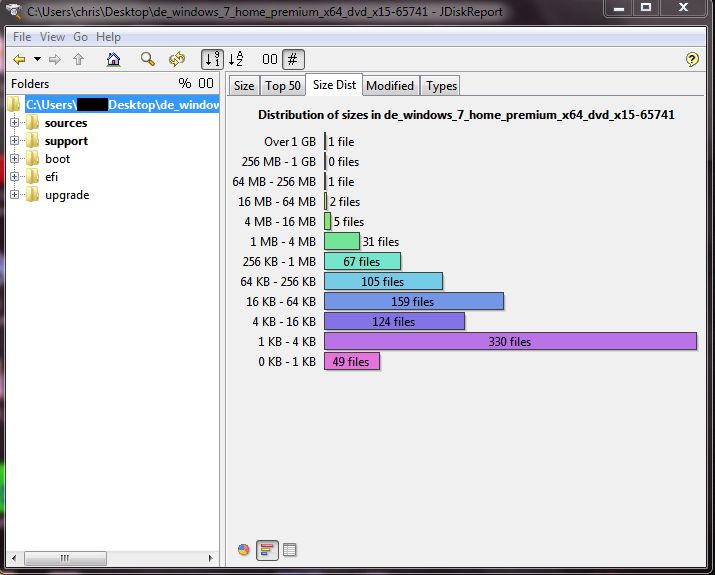
Task: Click the 49 files pink bar
Action: click(352, 362)
